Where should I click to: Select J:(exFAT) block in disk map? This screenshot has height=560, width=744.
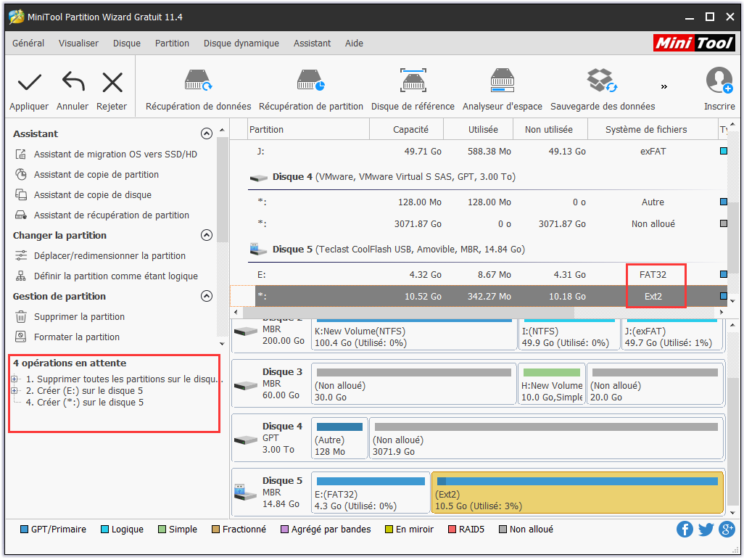coord(672,334)
